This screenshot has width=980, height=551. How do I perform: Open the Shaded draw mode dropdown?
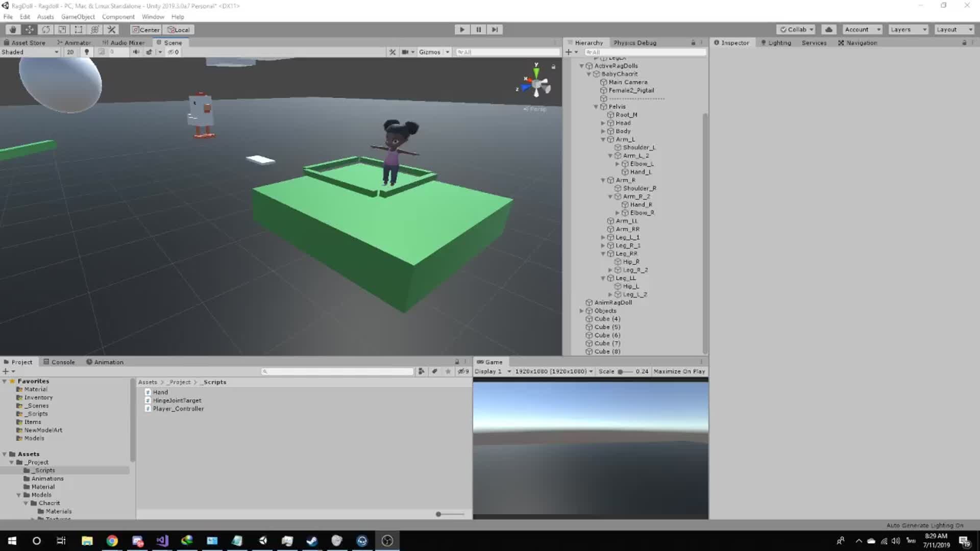pos(30,52)
